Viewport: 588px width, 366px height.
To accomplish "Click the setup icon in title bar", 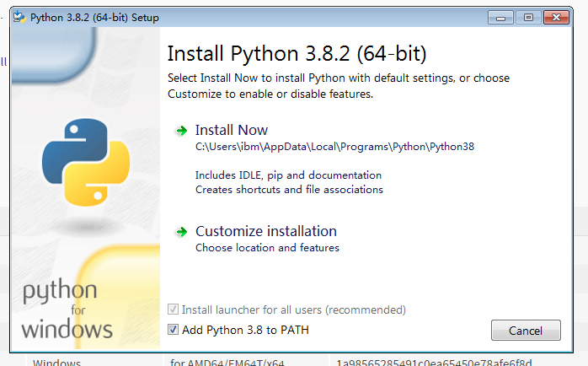I will [19, 18].
